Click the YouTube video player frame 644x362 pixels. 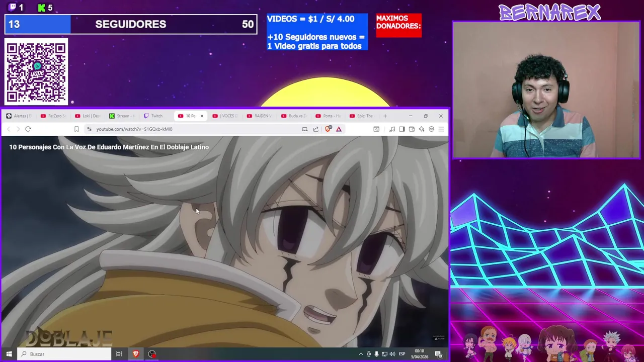[224, 241]
